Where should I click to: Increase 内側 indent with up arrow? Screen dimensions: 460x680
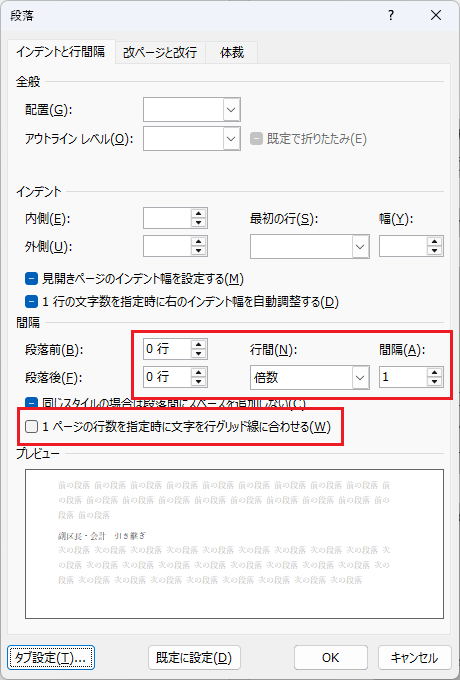[199, 213]
